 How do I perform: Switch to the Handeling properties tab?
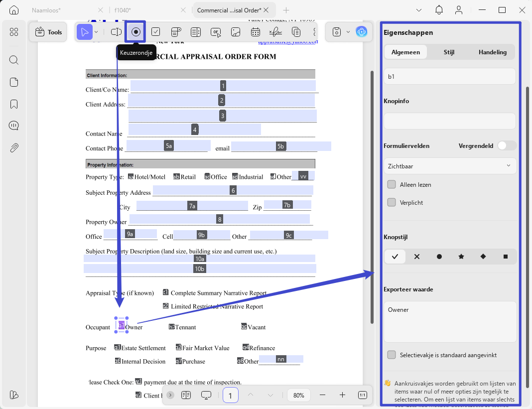point(493,52)
